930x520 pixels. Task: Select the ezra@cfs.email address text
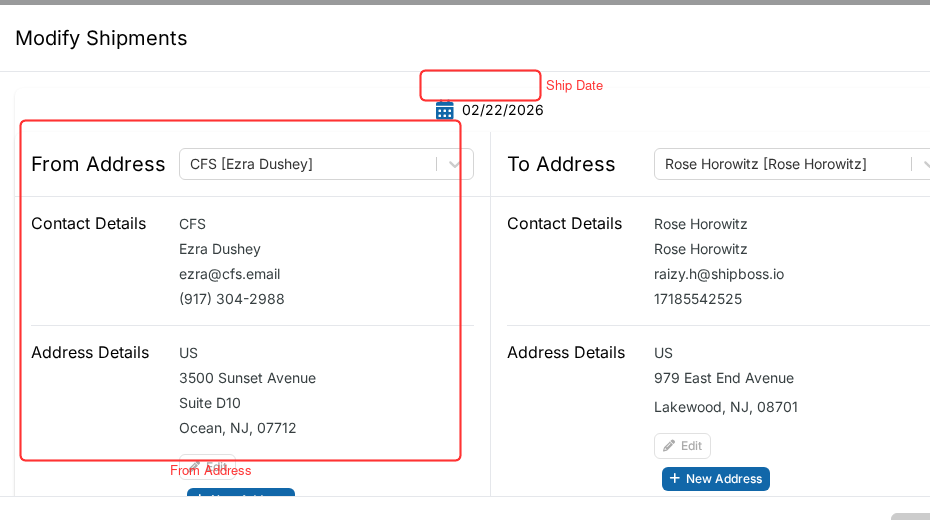pyautogui.click(x=230, y=274)
